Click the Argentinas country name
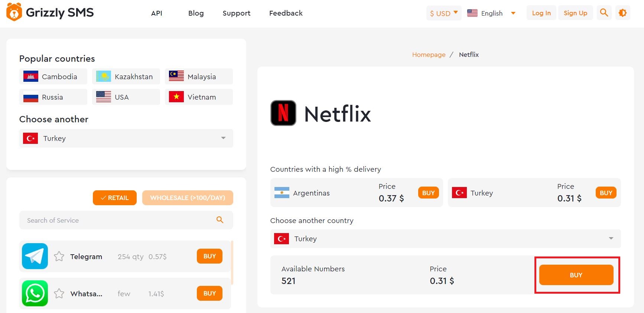 point(311,193)
